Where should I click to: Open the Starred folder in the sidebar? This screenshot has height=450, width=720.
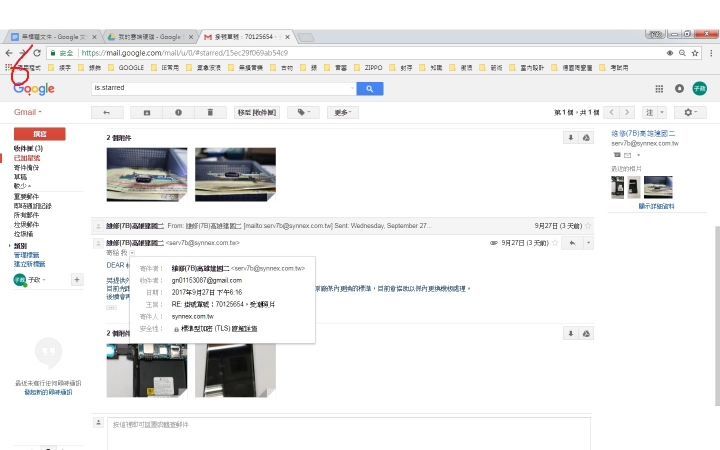click(27, 158)
